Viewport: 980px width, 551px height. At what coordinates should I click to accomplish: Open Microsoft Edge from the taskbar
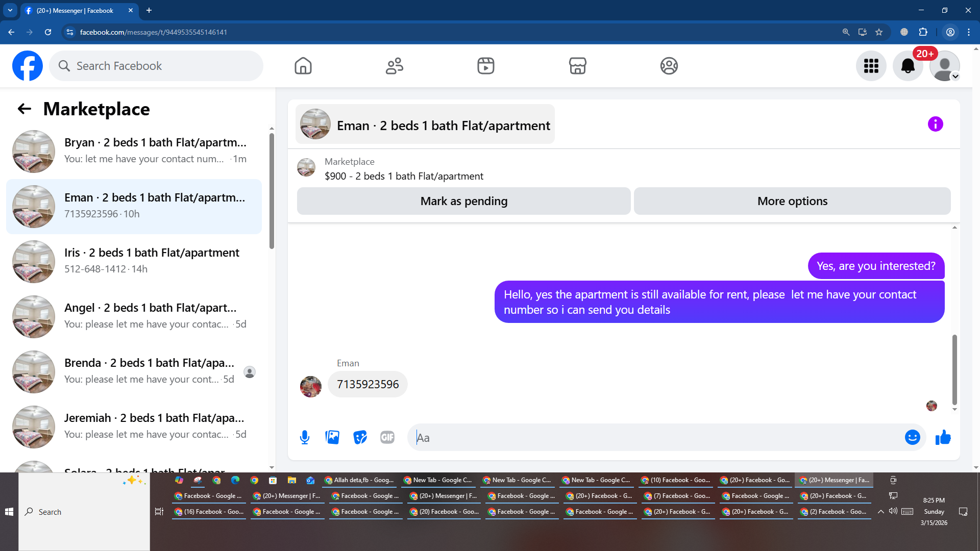tap(235, 480)
